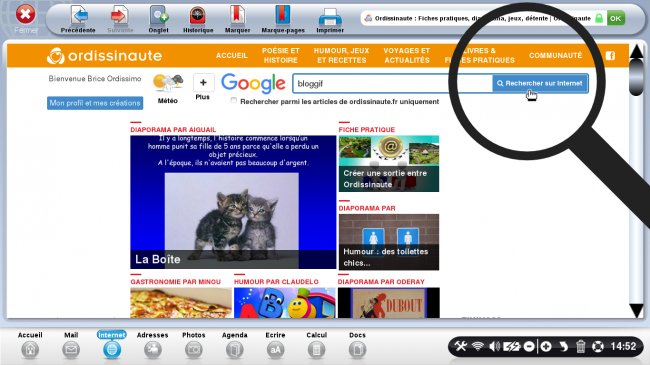
Task: Open the Diaporama par Oderay Dubout thumbnail
Action: (x=388, y=303)
